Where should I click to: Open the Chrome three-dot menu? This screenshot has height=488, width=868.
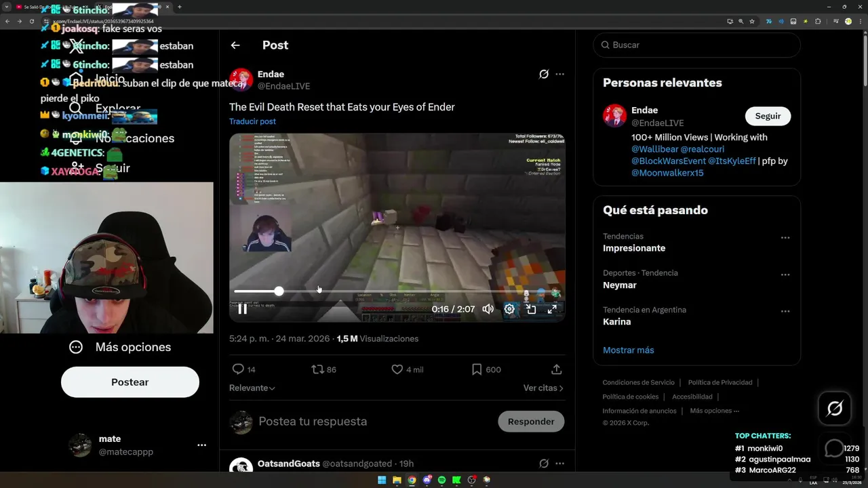click(x=859, y=21)
